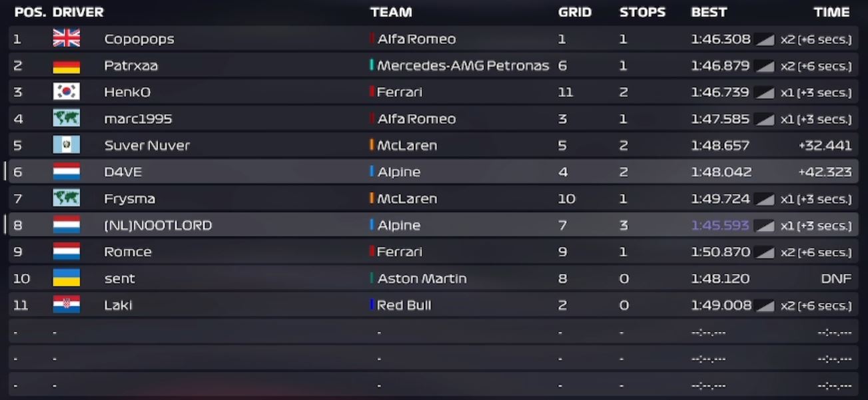The image size is (868, 400).
Task: Click the South Korean flag beside HenkO
Action: (x=66, y=92)
